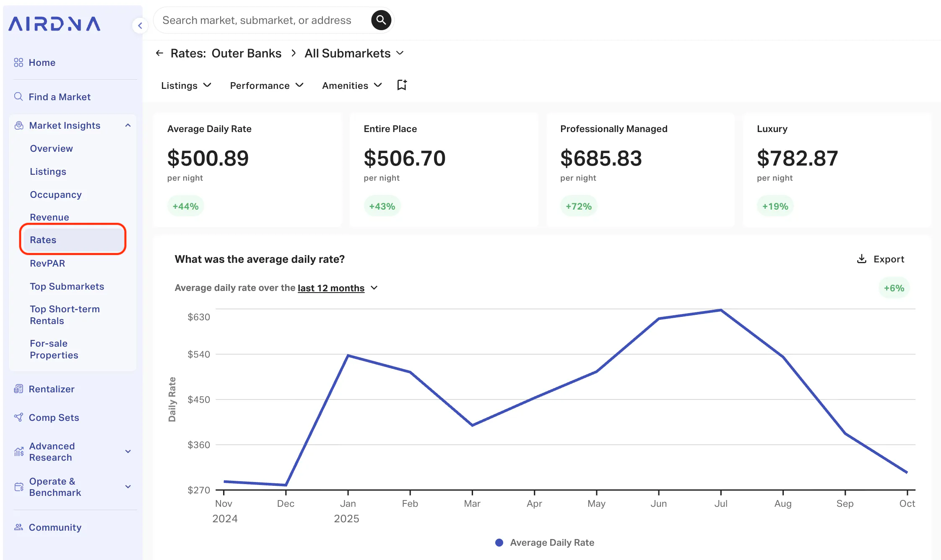
Task: Click the Mar low point on chart
Action: pyautogui.click(x=472, y=425)
